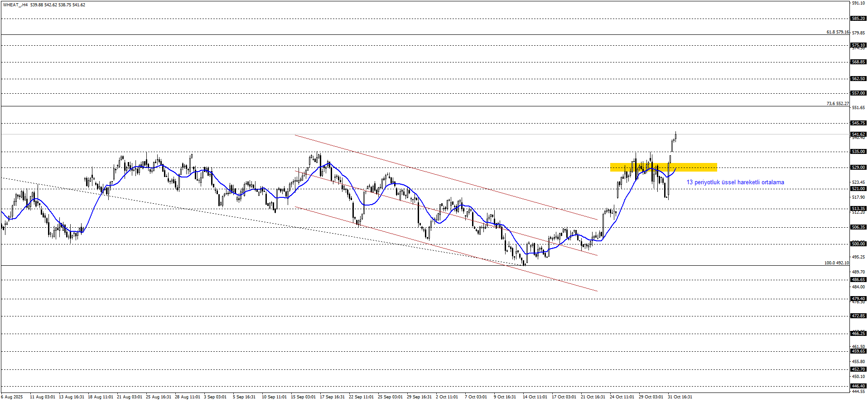Click the 6 Aug 2025 date label

(x=12, y=397)
